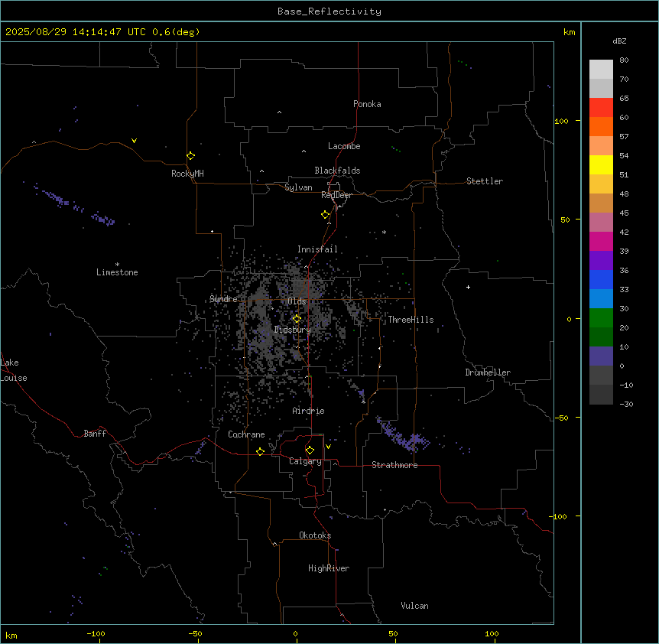Select the blue 36 dBZ legend swatch
The image size is (659, 644).
point(601,279)
